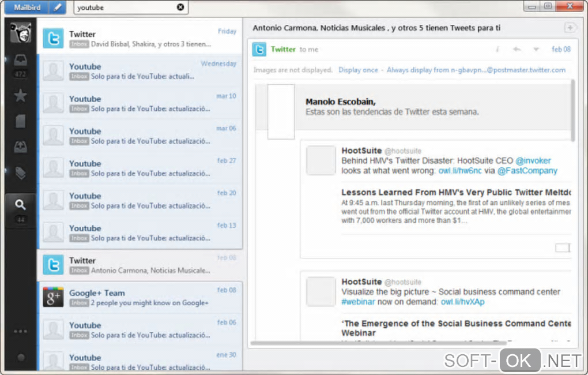This screenshot has height=375, width=588.
Task: Open the owl.li/hw6nc link
Action: (460, 171)
